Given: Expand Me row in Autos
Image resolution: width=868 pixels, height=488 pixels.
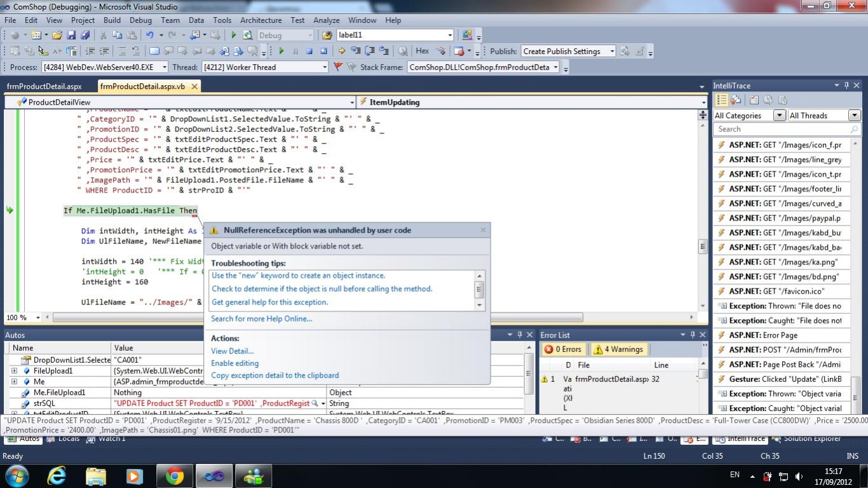Looking at the screenshot, I should point(14,382).
